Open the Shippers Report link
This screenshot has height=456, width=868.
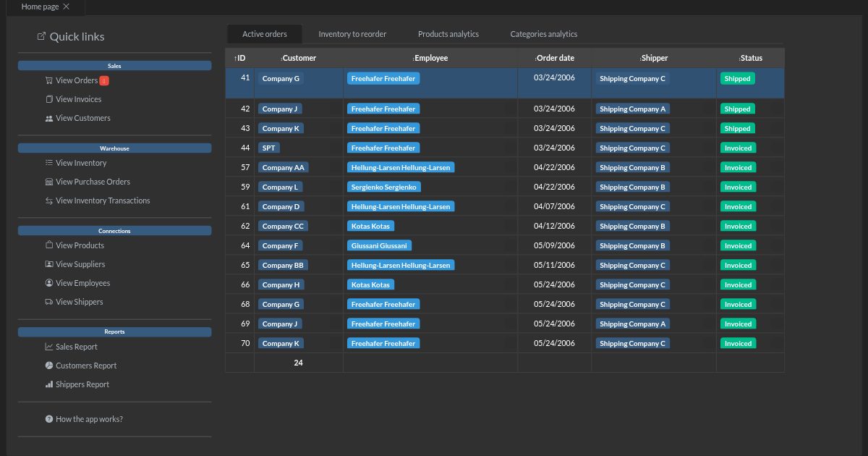point(82,384)
